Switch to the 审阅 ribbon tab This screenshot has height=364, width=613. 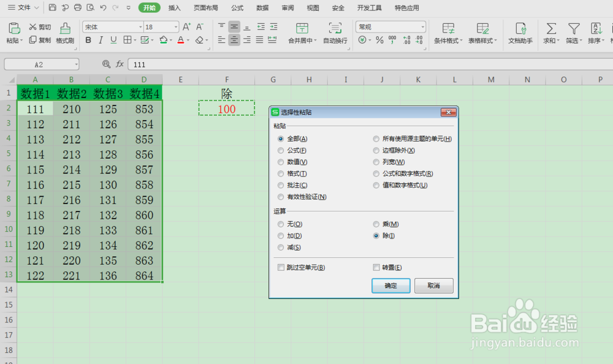pyautogui.click(x=287, y=8)
